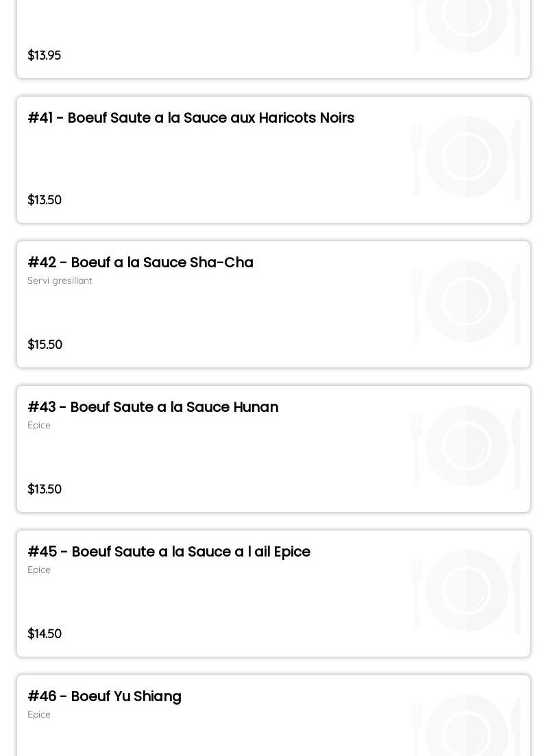Click the $13.50 price under item #41
This screenshot has width=538, height=756.
pos(45,199)
